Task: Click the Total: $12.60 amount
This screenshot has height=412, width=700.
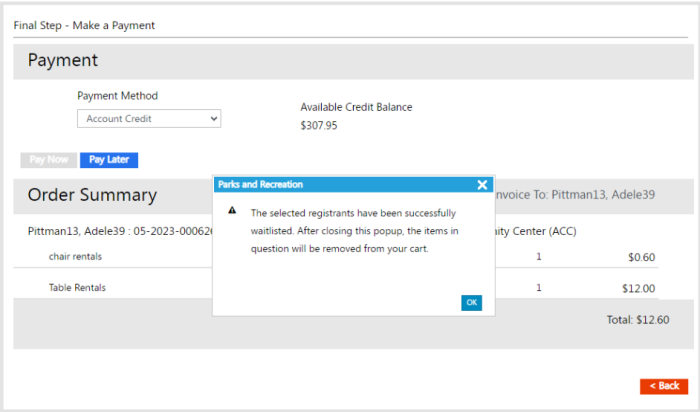Action: click(637, 320)
